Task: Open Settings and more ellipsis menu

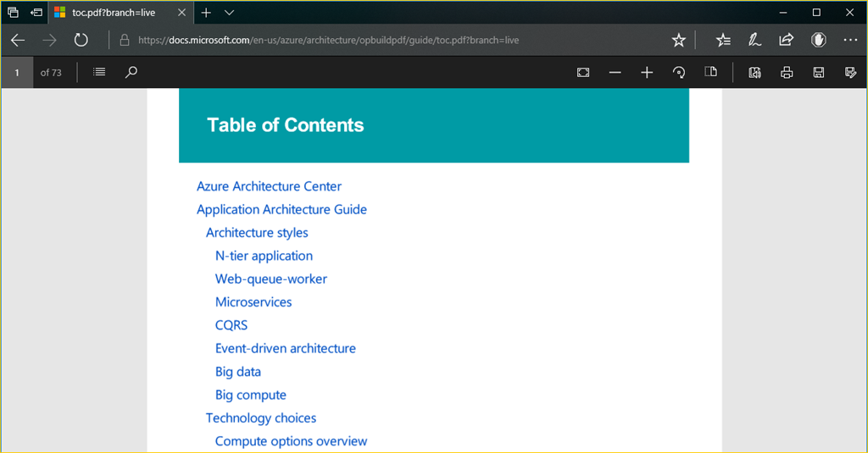Action: (x=850, y=40)
